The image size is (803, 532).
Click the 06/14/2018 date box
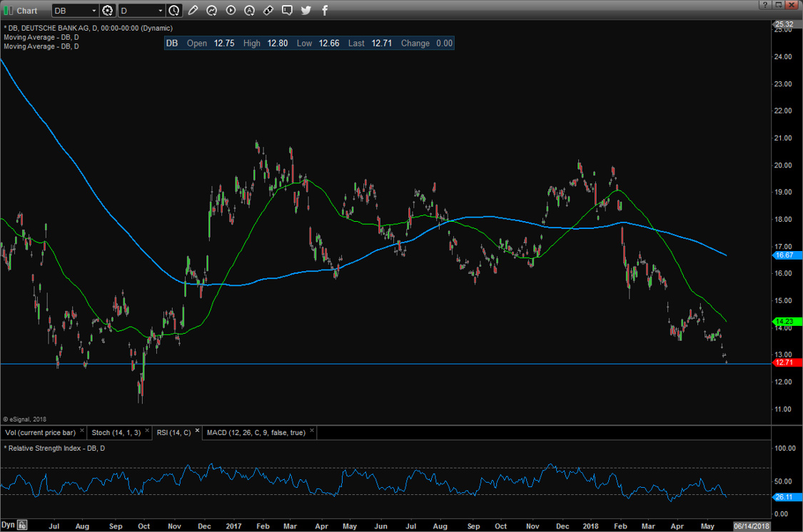[752, 526]
